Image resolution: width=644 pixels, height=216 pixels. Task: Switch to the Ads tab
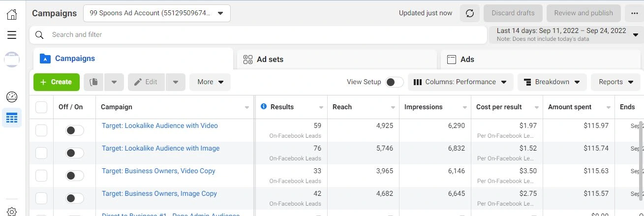541,60
